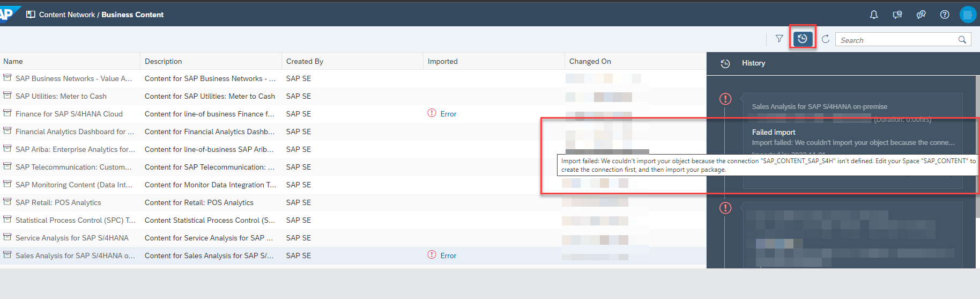Click SAP SE cell in SAP Ariba row
The height and width of the screenshot is (299, 980).
299,149
